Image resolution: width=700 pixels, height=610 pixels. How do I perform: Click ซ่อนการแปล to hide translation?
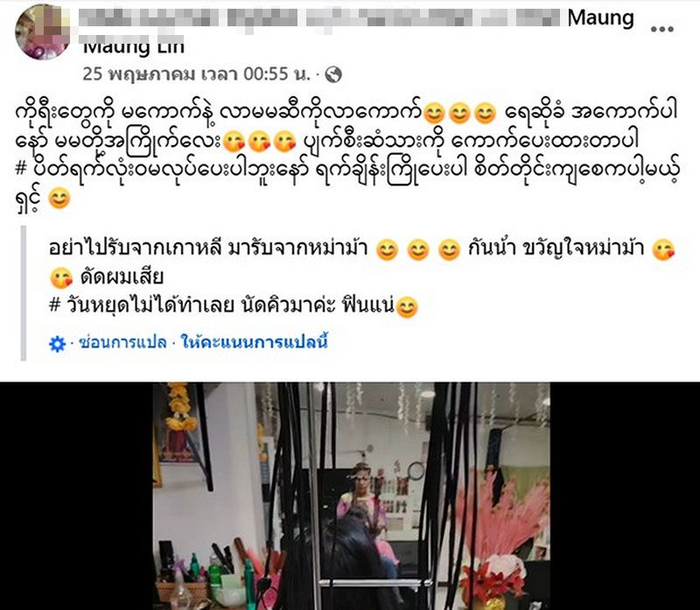point(122,342)
